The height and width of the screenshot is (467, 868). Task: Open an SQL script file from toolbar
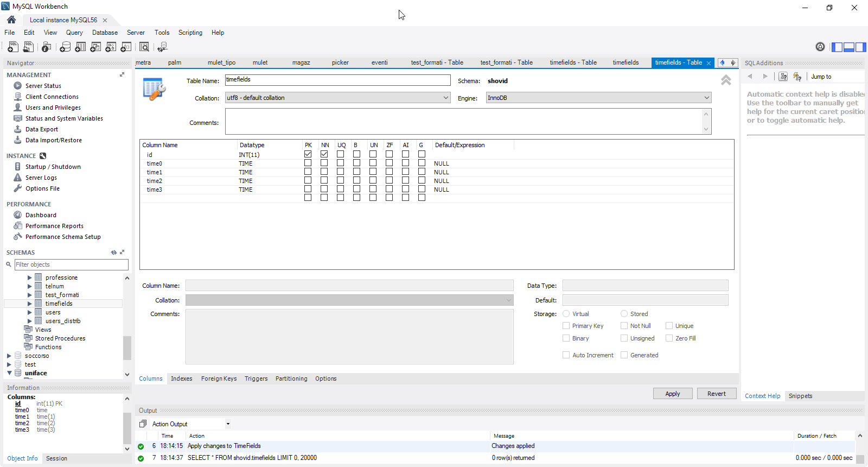click(28, 47)
